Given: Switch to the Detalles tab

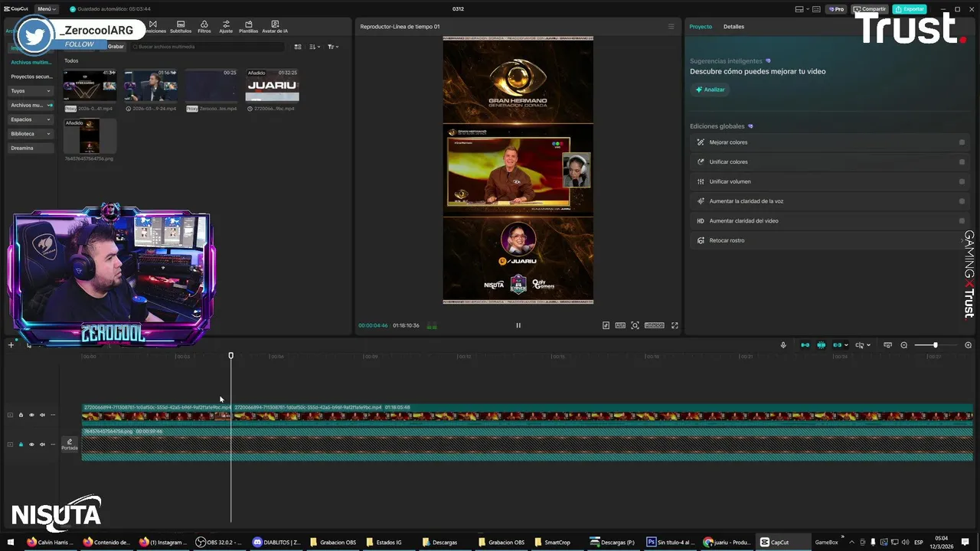Looking at the screenshot, I should coord(733,27).
